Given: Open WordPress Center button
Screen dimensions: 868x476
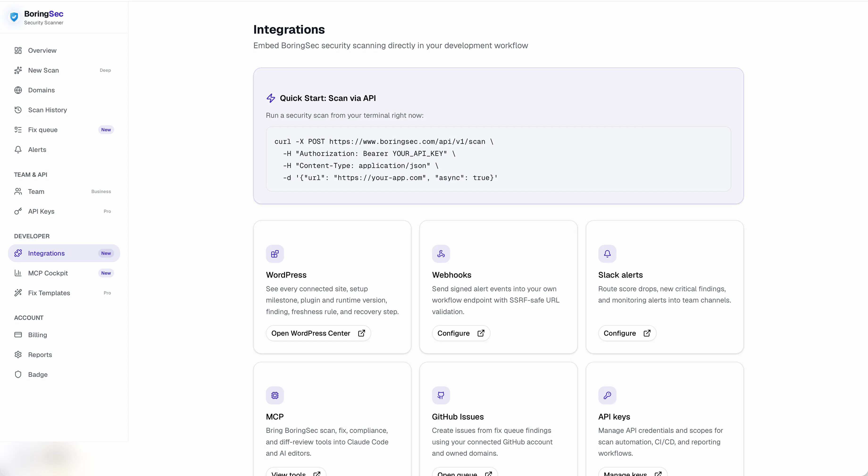Looking at the screenshot, I should (318, 333).
